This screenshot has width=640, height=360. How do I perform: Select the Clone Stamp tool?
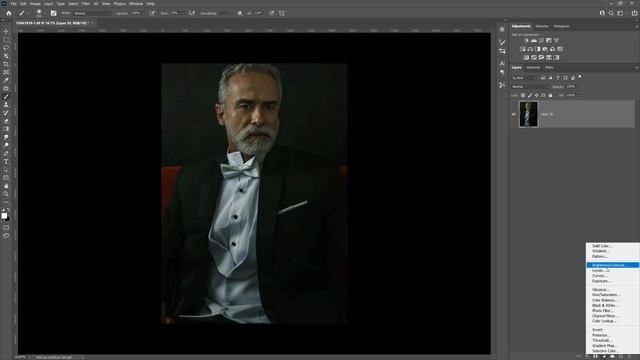click(x=6, y=104)
